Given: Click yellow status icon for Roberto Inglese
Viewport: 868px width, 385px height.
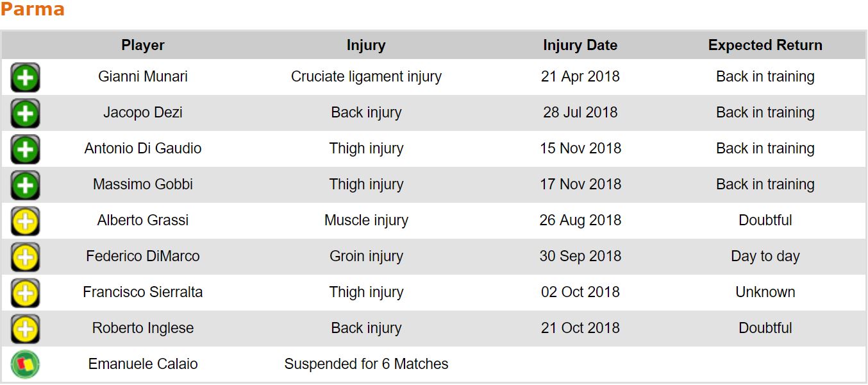Looking at the screenshot, I should [x=25, y=329].
